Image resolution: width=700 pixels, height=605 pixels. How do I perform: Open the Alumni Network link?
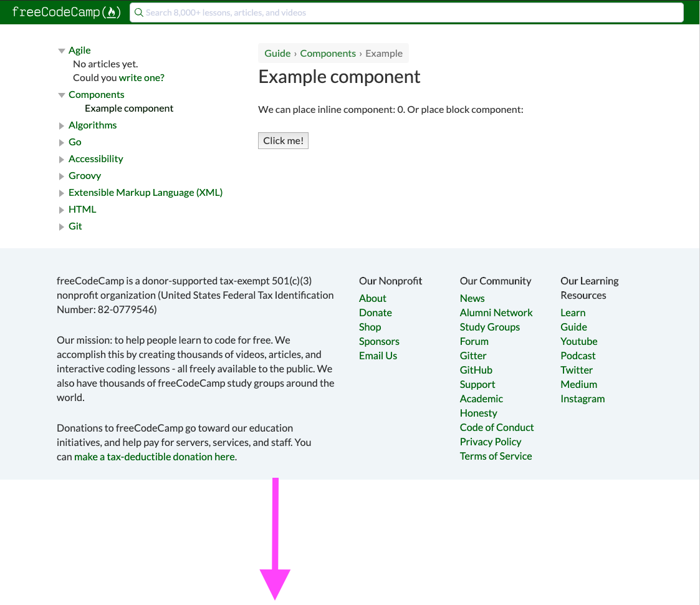(x=496, y=312)
